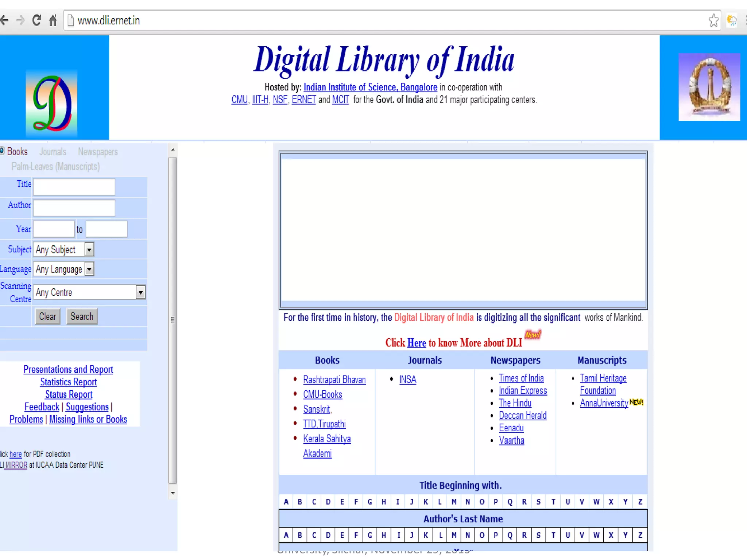Open the NSF link

280,100
